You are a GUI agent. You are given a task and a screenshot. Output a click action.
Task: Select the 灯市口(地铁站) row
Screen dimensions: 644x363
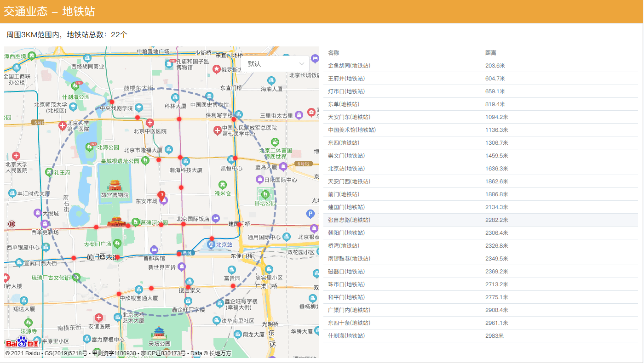coord(481,91)
